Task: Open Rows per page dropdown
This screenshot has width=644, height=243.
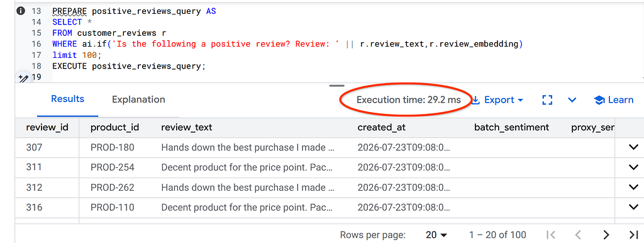Action: [x=436, y=235]
